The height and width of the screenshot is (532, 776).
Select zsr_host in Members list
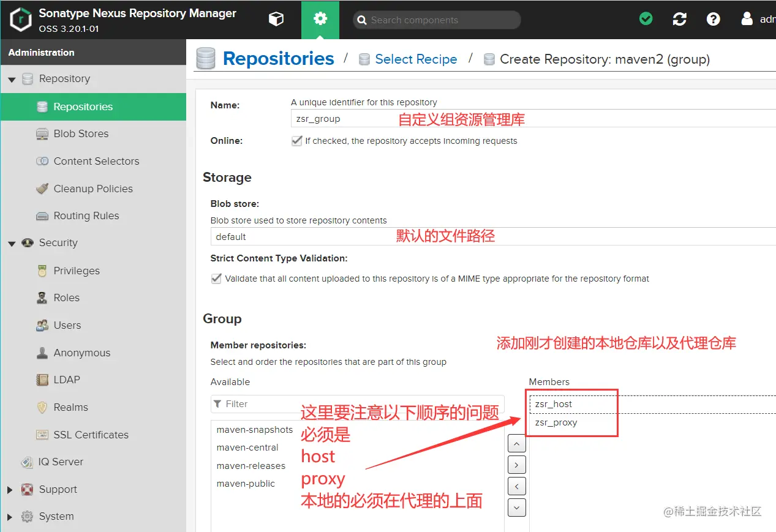(x=554, y=404)
